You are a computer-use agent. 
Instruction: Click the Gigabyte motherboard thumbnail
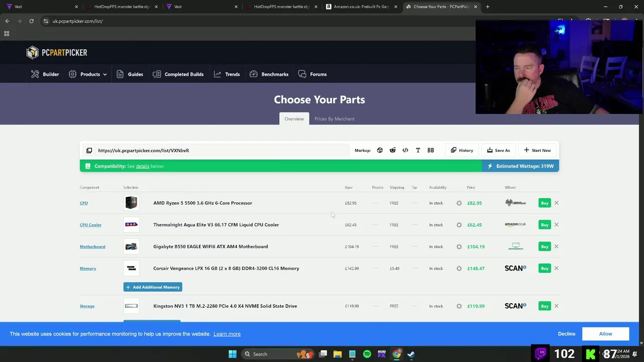pos(131,246)
